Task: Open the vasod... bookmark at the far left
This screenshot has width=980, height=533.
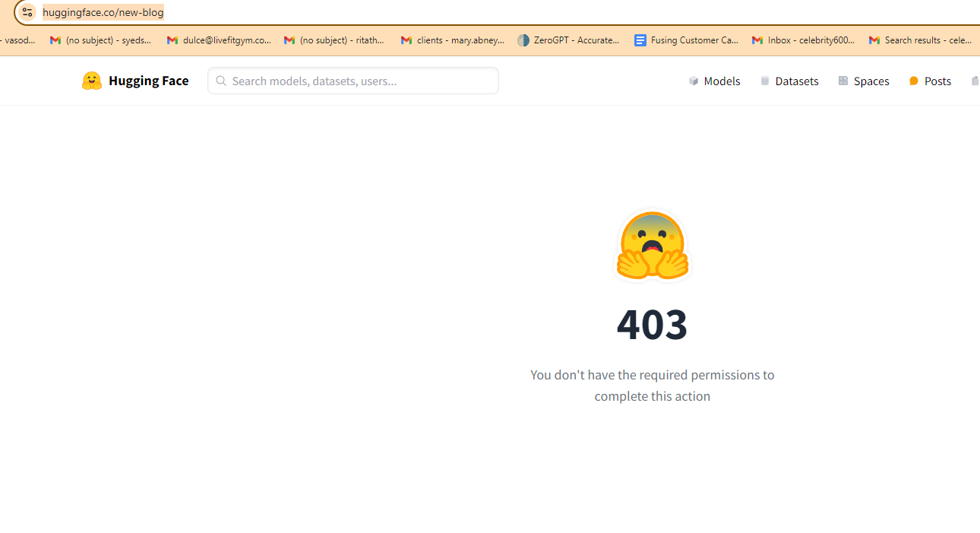Action: tap(17, 40)
